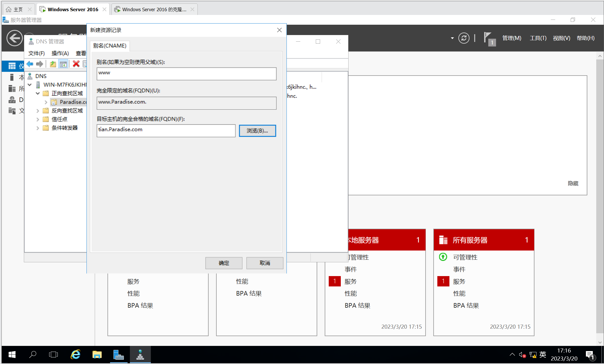Collapse the 正向查找区域 folder
Screen dimensions: 604x364
pyautogui.click(x=38, y=93)
